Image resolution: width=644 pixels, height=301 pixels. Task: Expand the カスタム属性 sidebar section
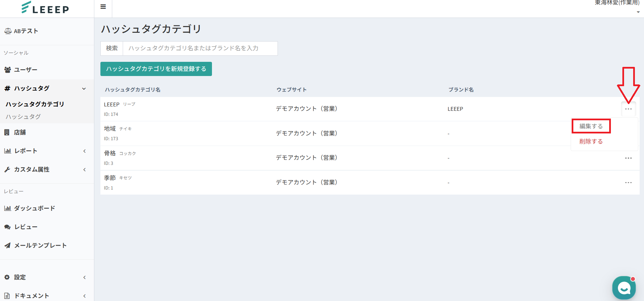click(84, 170)
